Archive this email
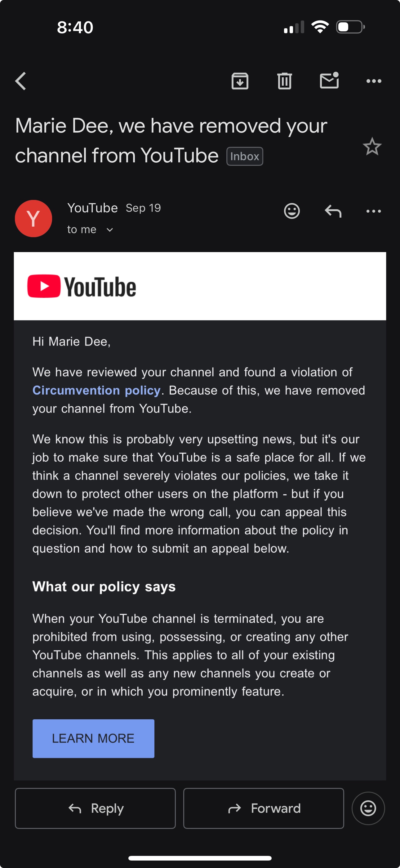 coord(240,81)
